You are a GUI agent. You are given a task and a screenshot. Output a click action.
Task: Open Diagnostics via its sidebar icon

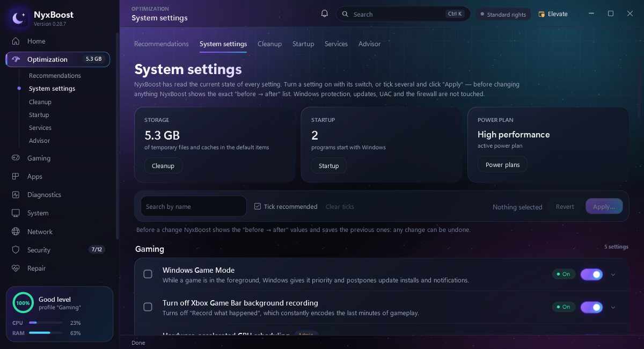(x=16, y=194)
